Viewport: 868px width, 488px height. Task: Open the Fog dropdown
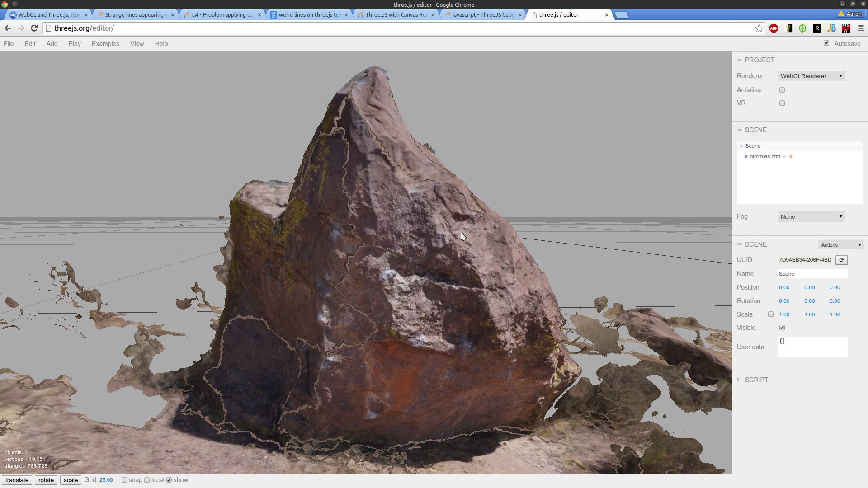tap(811, 216)
